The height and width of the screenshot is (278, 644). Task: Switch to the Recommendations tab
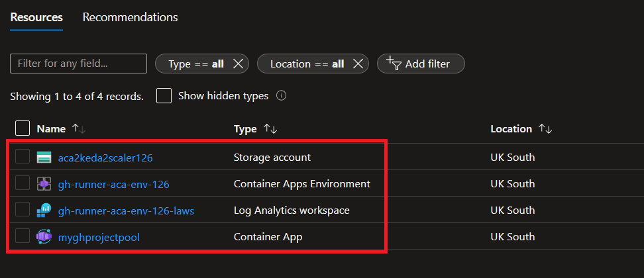pos(131,17)
